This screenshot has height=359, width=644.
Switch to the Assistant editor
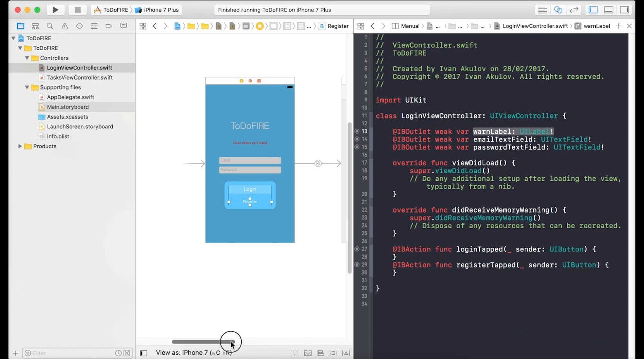pyautogui.click(x=558, y=10)
